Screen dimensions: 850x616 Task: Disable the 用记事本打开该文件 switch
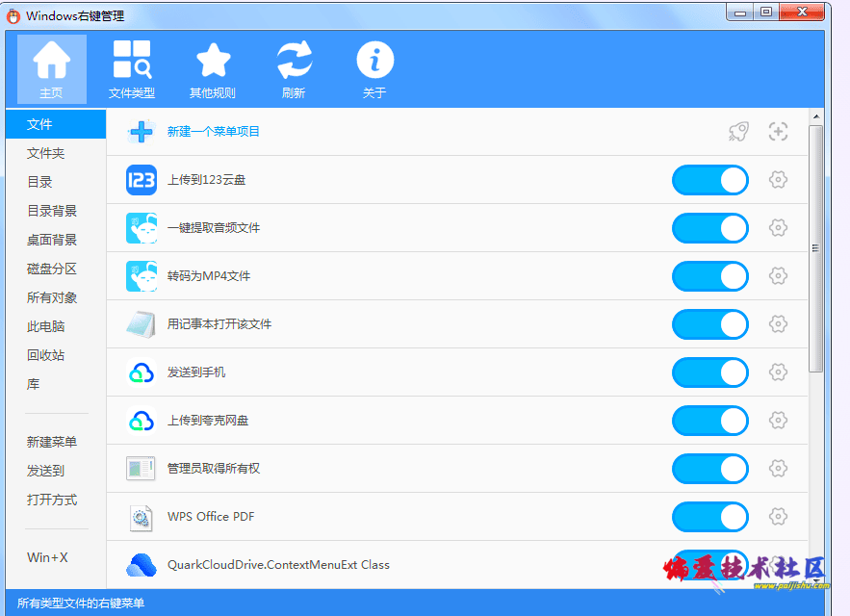(710, 324)
